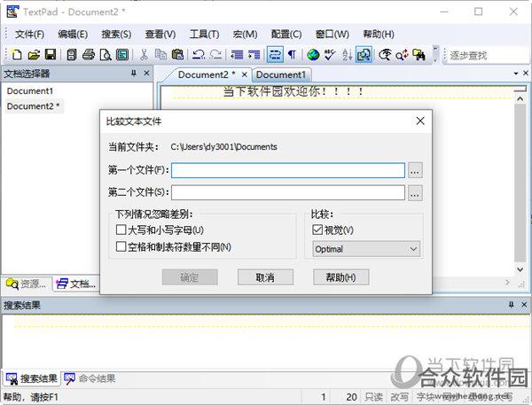Click the find eye icon
This screenshot has height=405, width=532.
tap(385, 55)
